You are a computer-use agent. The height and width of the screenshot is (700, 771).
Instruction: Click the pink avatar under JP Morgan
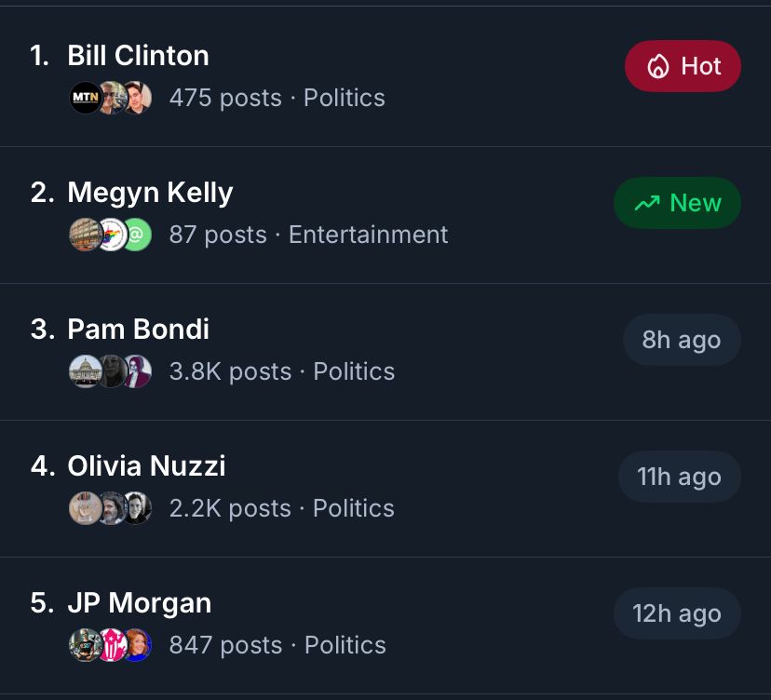point(112,645)
